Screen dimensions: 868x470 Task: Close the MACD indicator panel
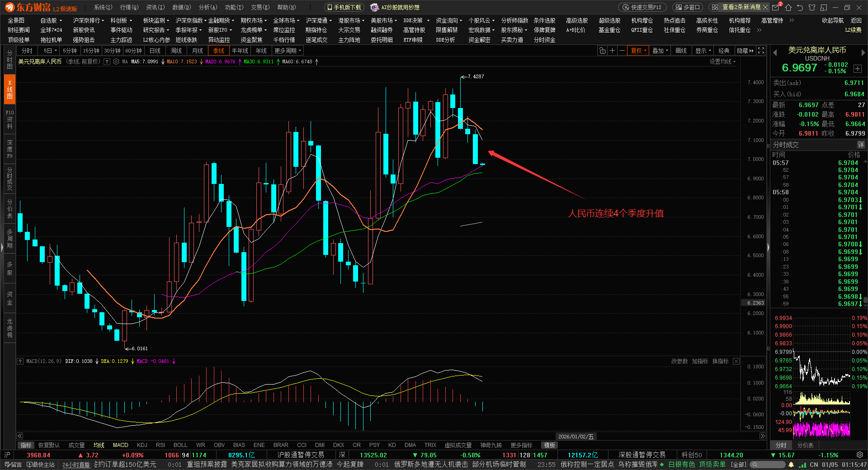point(736,361)
